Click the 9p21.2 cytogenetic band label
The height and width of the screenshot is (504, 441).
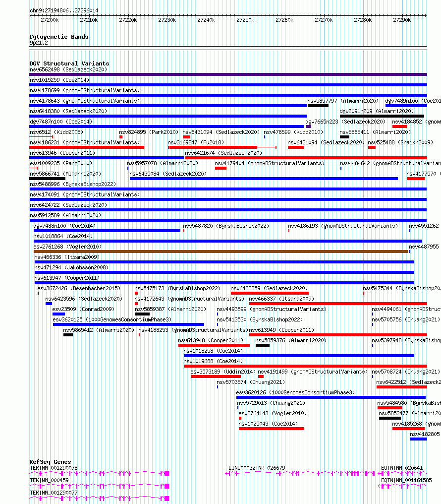click(x=39, y=43)
